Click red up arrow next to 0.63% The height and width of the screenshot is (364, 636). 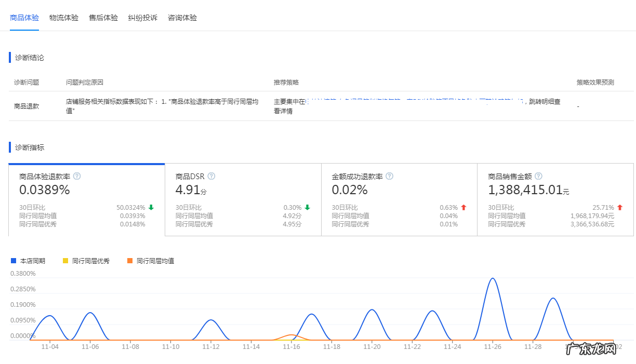coord(465,207)
